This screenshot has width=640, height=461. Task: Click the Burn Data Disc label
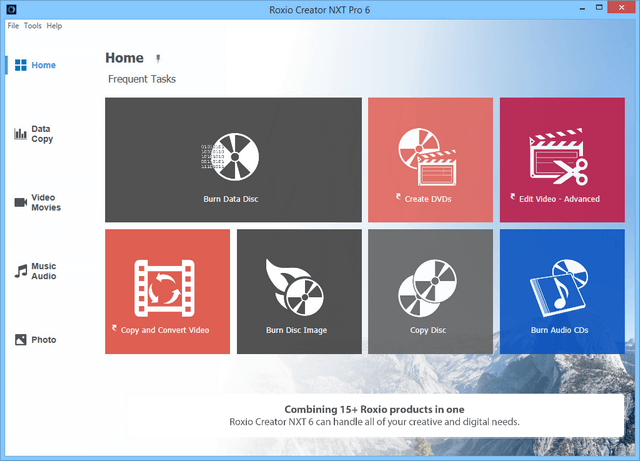(231, 199)
